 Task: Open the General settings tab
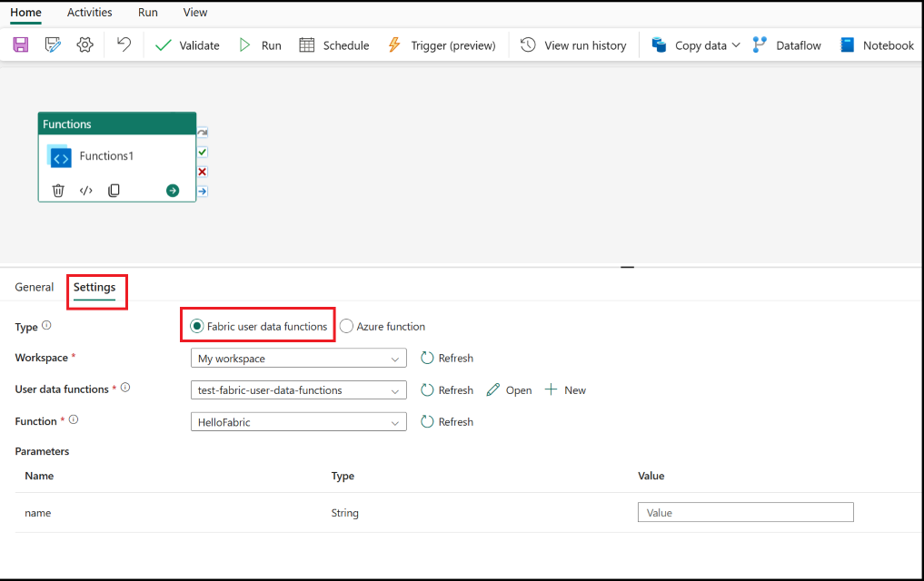tap(34, 286)
